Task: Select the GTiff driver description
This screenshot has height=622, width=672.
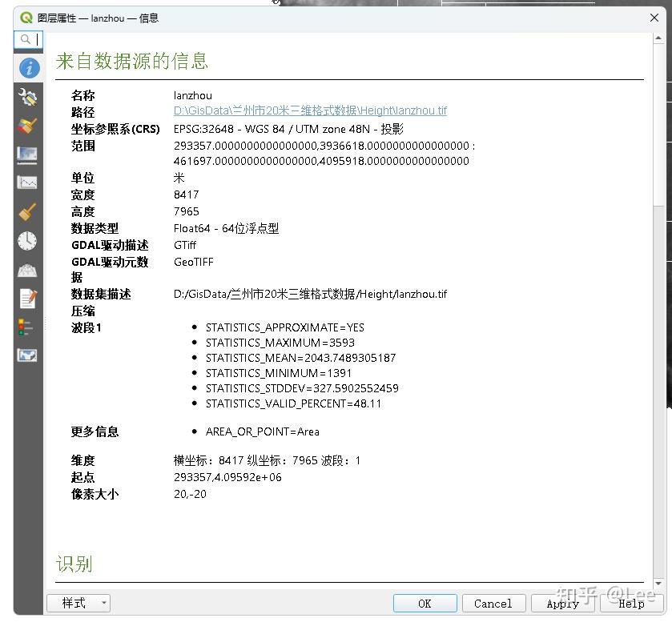Action: [185, 245]
